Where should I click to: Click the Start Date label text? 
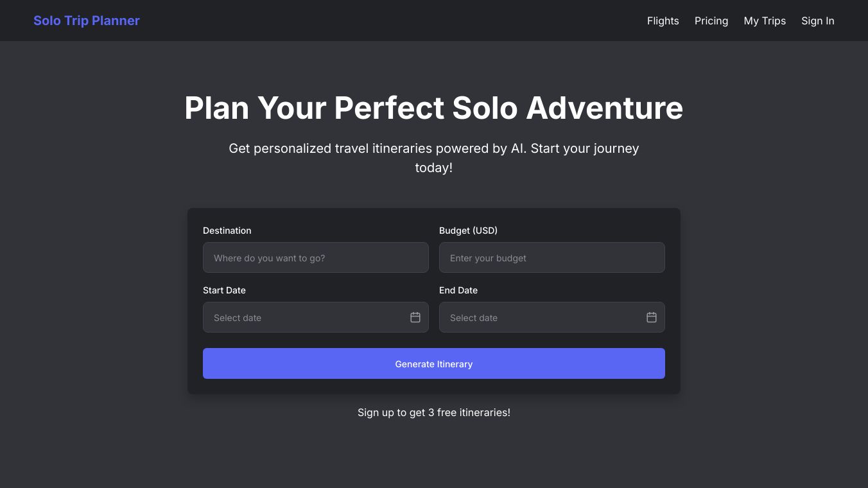[x=224, y=290]
